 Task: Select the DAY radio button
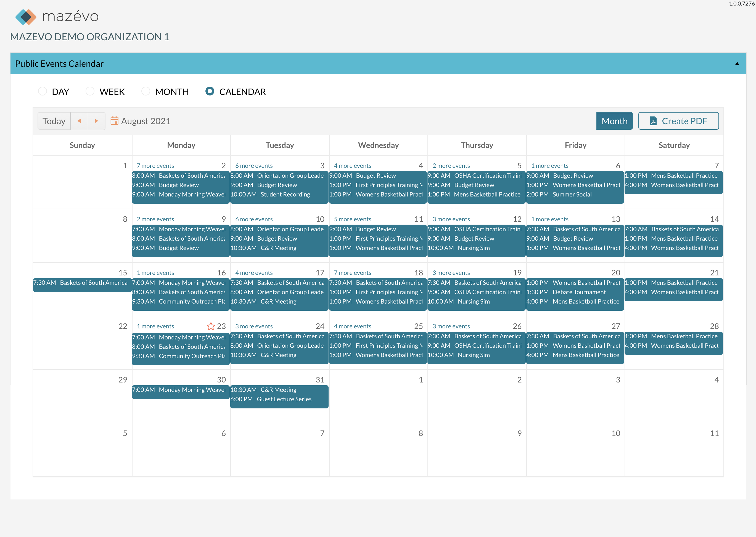tap(42, 91)
